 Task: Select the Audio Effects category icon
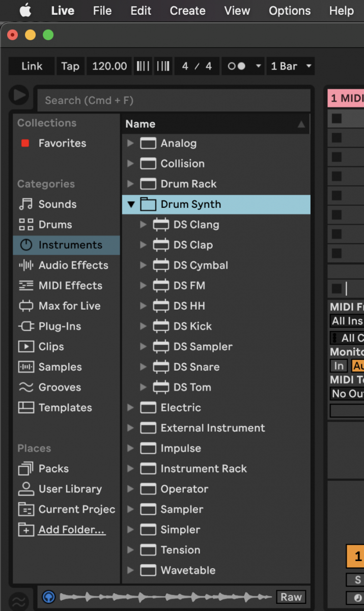(25, 265)
